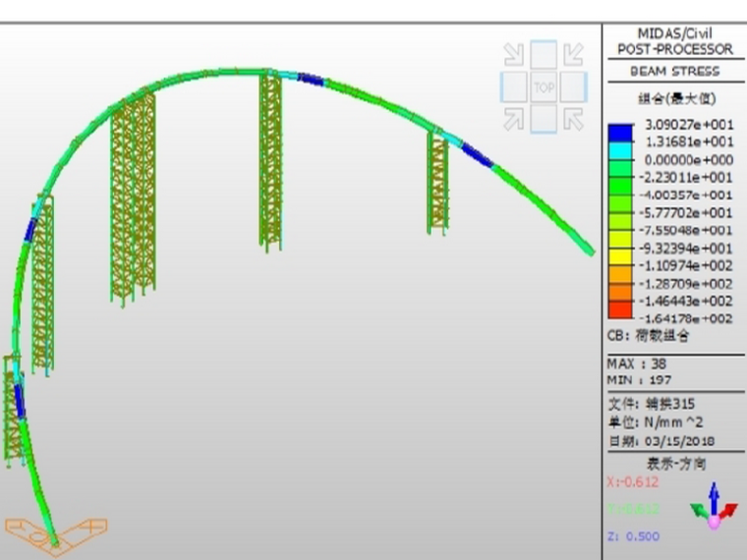This screenshot has height=560, width=747.
Task: Click the MAX : 38 text in legend
Action: click(637, 364)
